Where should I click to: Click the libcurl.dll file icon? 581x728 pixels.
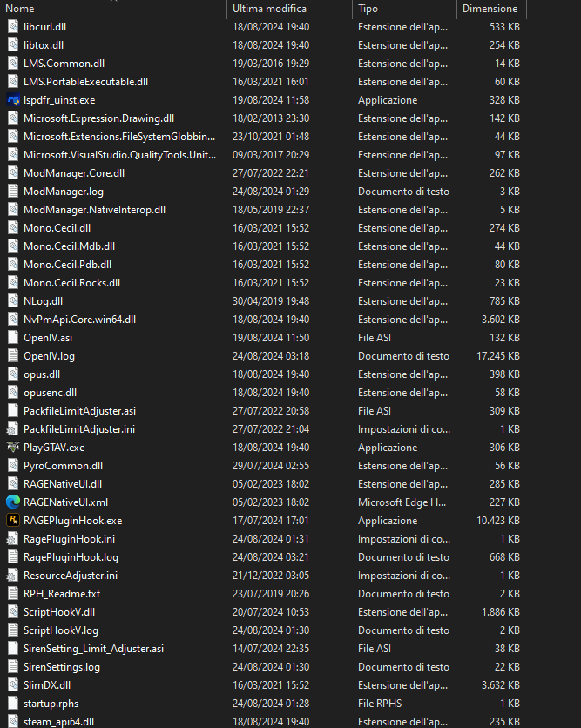coord(13,27)
